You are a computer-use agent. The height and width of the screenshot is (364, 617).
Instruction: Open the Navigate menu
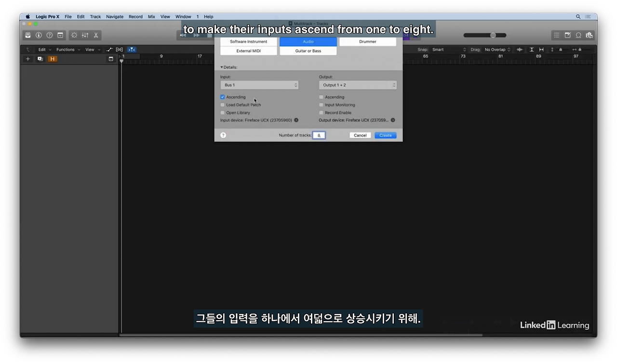[115, 16]
